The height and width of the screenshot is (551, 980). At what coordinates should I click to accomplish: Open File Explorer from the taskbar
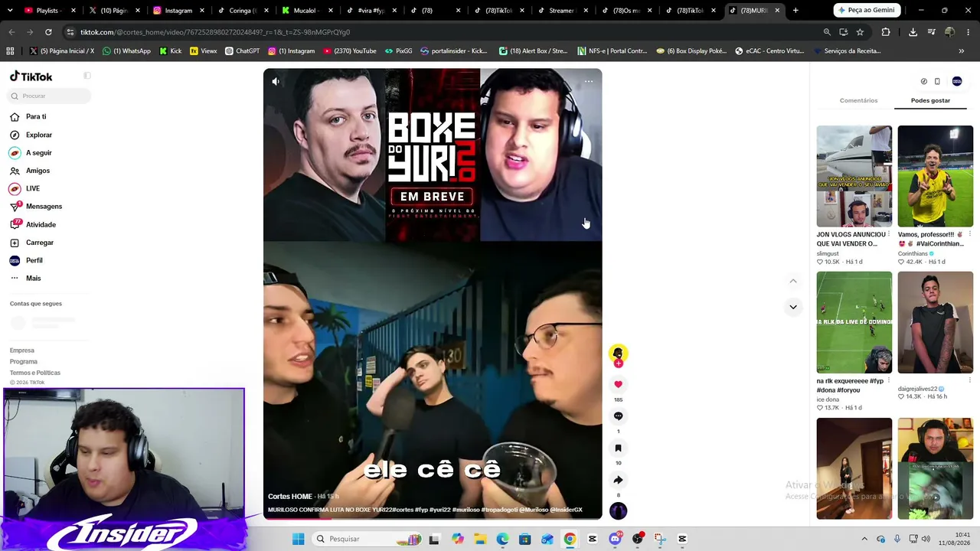click(480, 539)
